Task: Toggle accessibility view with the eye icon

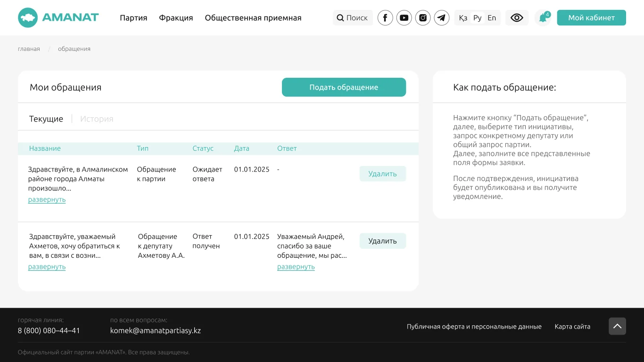Action: point(517,18)
